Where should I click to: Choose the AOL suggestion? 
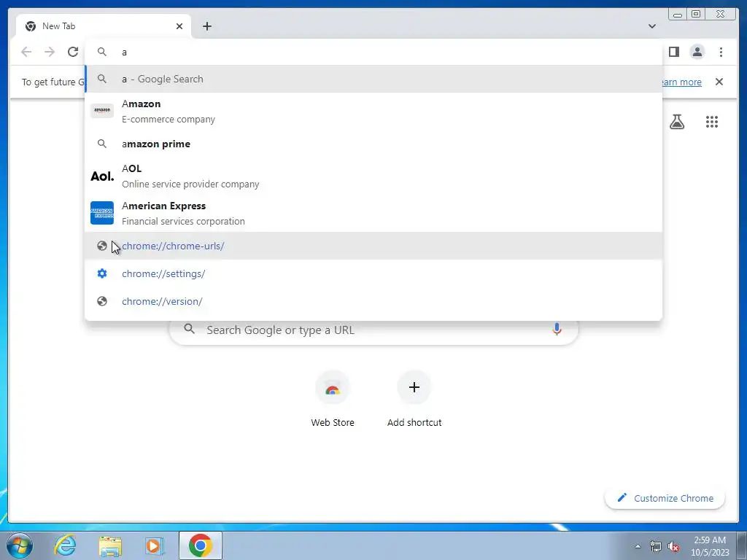[373, 176]
